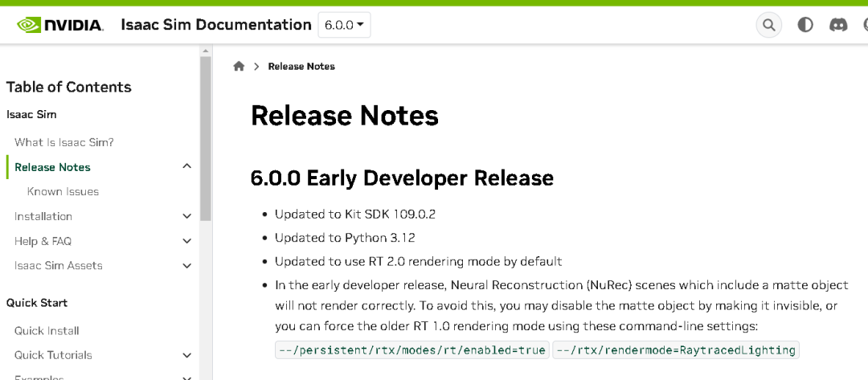868x380 pixels.
Task: Open Installation in the sidebar
Action: click(43, 216)
